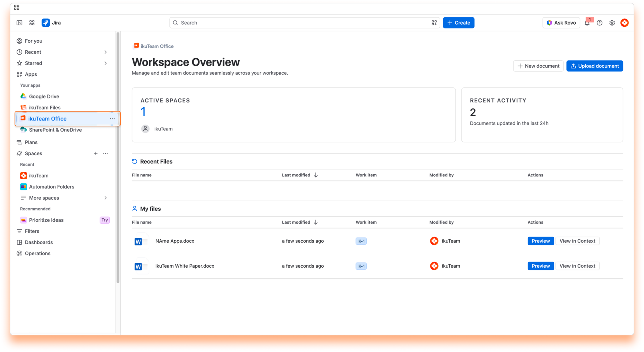Open the notifications bell
The image size is (644, 352).
point(587,23)
